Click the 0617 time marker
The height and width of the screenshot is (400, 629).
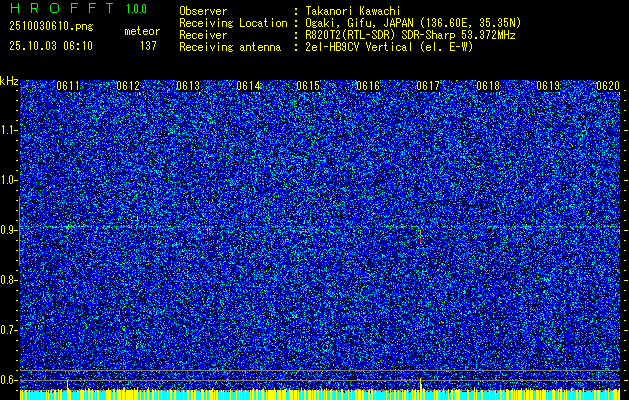428,86
